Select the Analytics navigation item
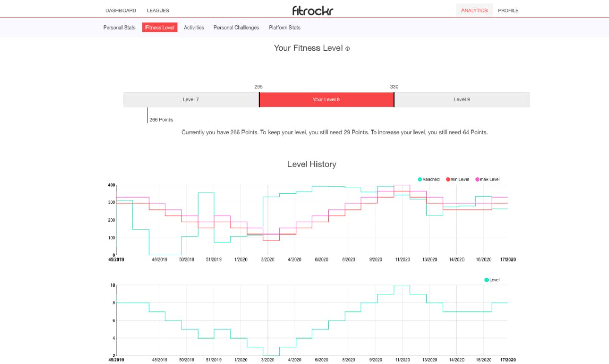Image resolution: width=609 pixels, height=364 pixels. tap(474, 11)
